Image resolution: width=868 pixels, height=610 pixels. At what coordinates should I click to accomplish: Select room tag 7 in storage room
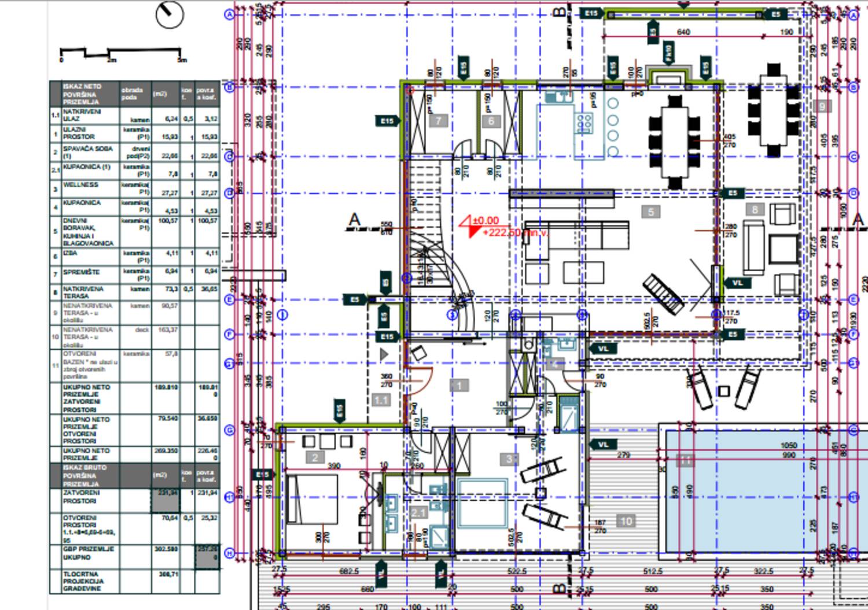pyautogui.click(x=438, y=121)
